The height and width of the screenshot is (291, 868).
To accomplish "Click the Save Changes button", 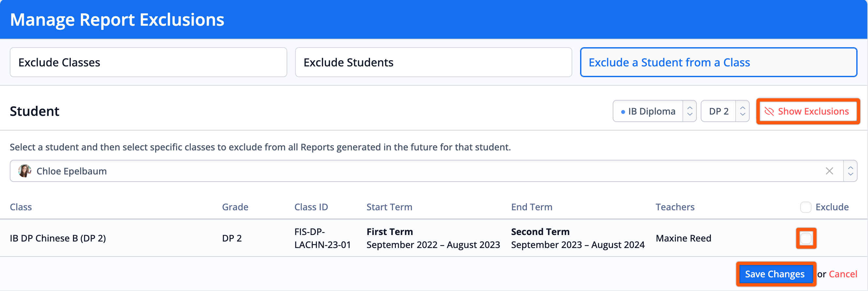I will [x=775, y=274].
